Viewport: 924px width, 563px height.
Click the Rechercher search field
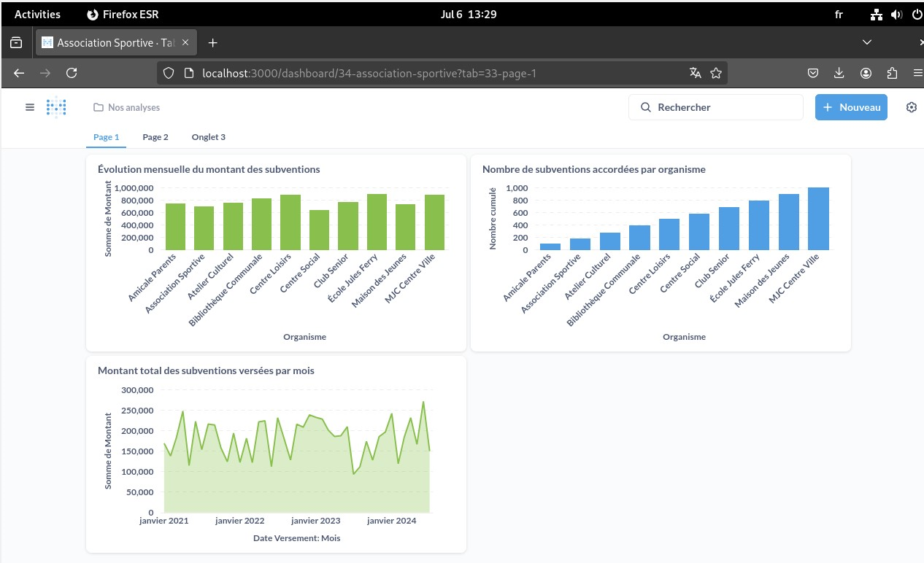click(x=715, y=107)
